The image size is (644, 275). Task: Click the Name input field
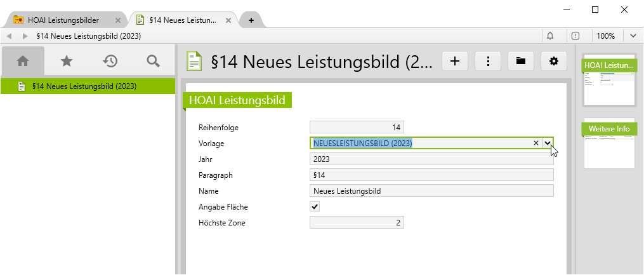[x=431, y=191]
